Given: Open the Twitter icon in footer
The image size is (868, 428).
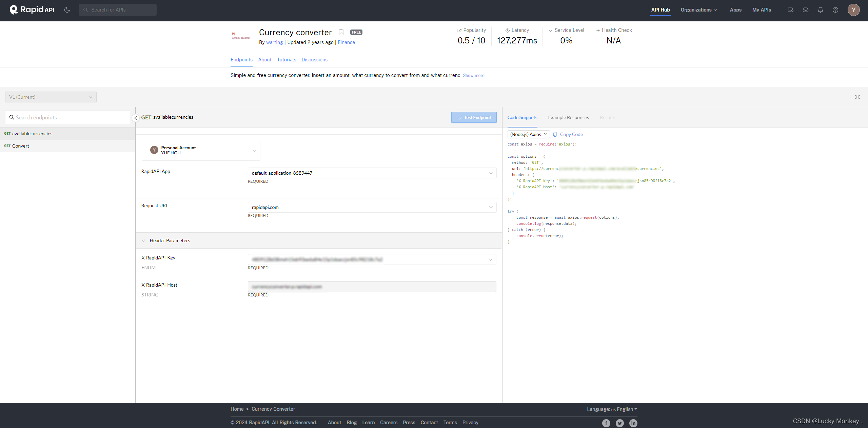Looking at the screenshot, I should click(620, 423).
